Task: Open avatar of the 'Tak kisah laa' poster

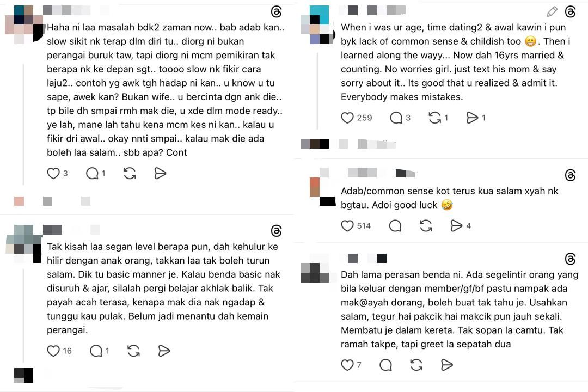Action: coord(23,244)
